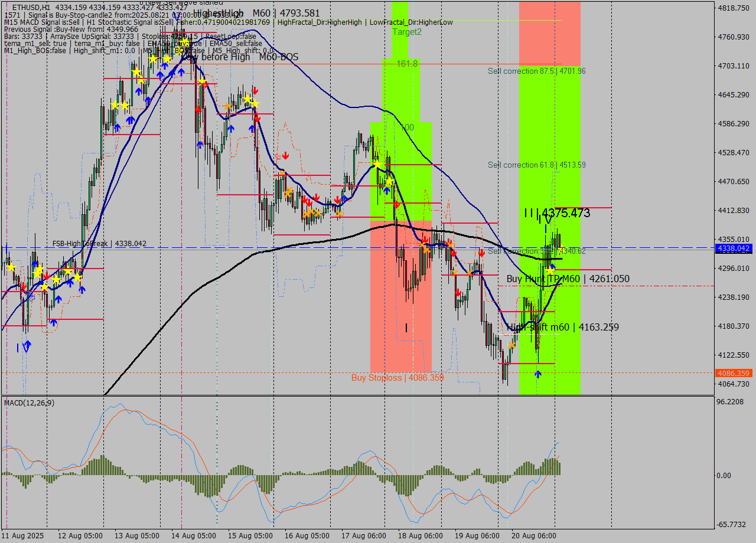Screen dimensions: 756x543
Task: Click the MACD(12,26,9) indicator title
Action: click(x=30, y=403)
